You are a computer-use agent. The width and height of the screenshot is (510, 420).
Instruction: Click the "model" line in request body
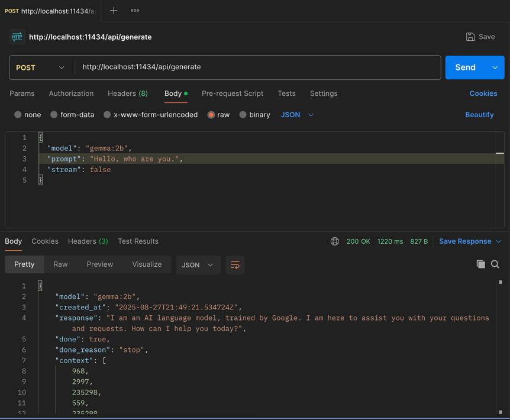(89, 148)
